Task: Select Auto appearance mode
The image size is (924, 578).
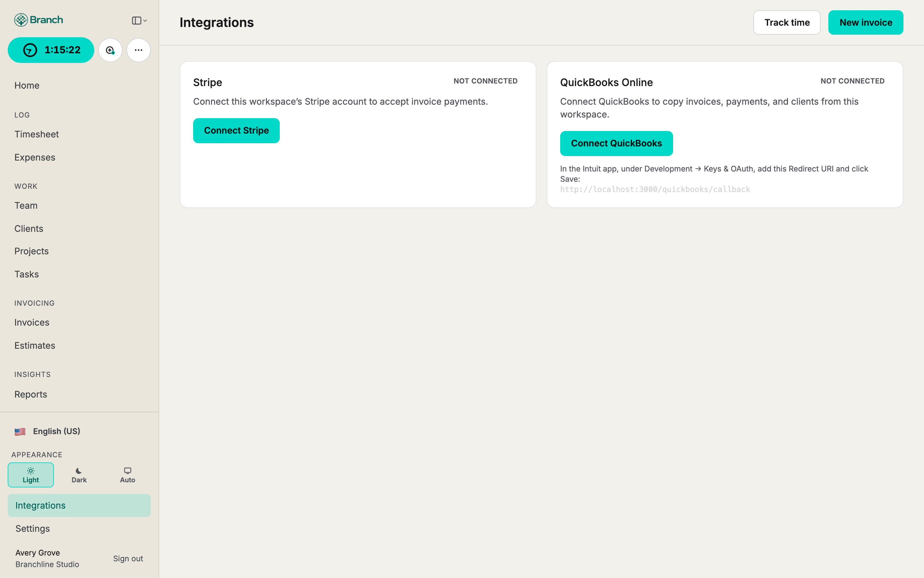Action: coord(127,475)
